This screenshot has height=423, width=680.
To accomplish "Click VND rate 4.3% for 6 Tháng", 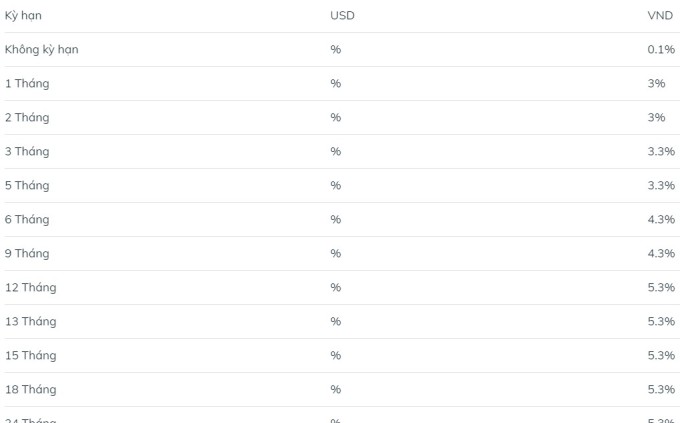I will (x=661, y=220).
